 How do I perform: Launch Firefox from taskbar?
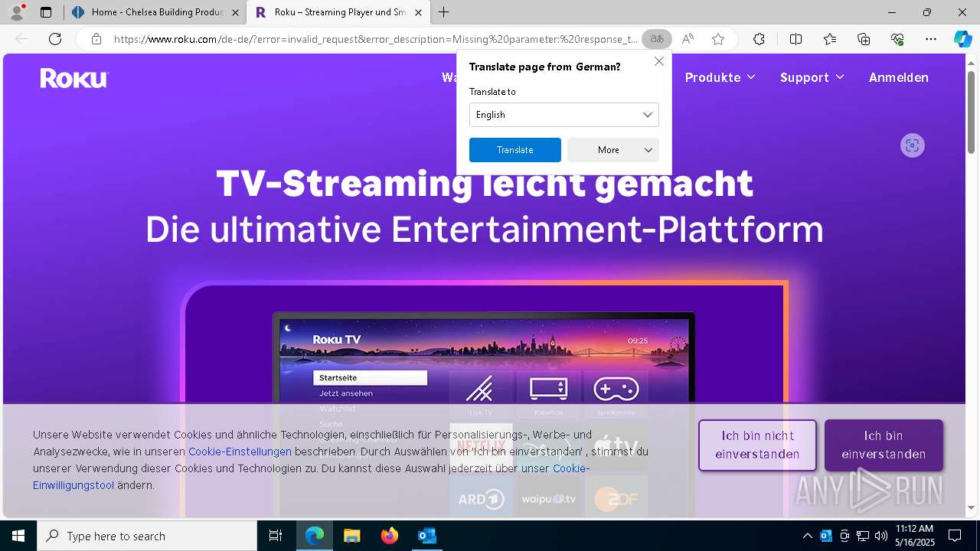coord(390,536)
